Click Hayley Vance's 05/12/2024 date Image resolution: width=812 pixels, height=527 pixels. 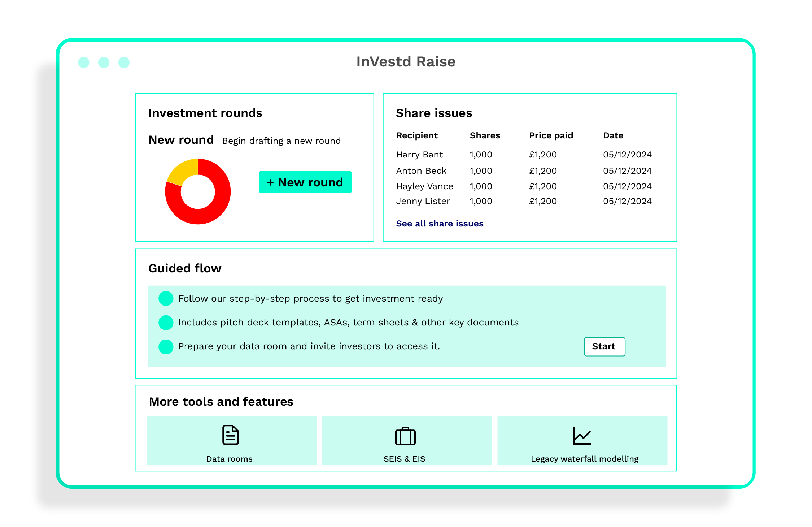pos(627,186)
